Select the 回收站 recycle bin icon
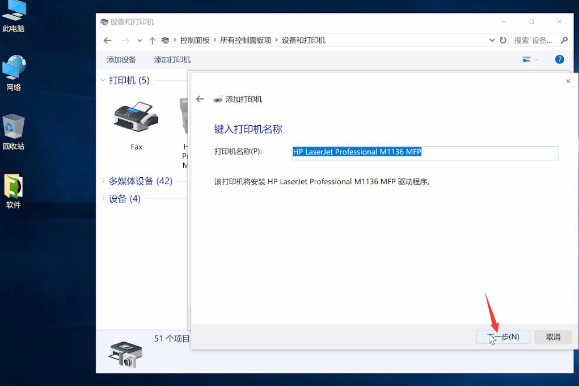Viewport: 579px width, 386px height. pyautogui.click(x=14, y=132)
